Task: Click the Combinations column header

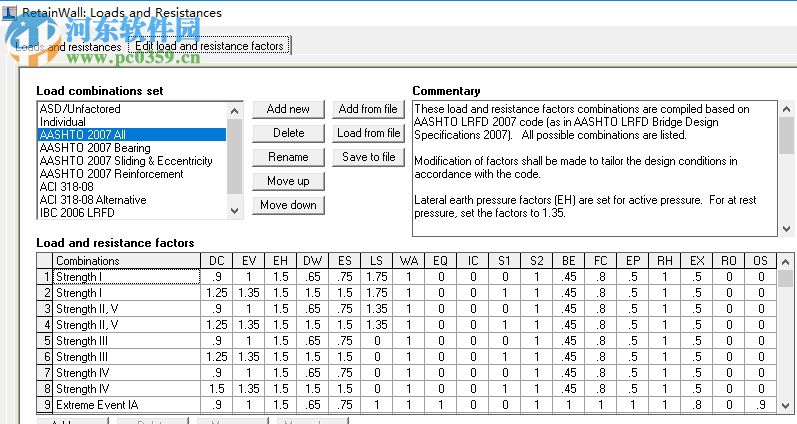Action: tap(127, 261)
